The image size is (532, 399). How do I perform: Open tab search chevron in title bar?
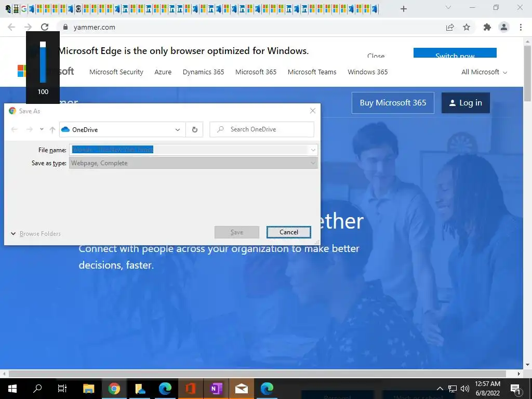coord(448,7)
